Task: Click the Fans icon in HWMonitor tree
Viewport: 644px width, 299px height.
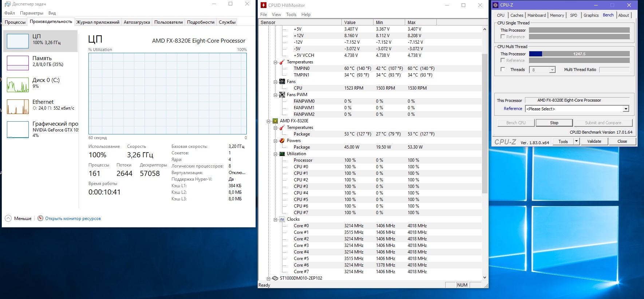Action: tap(282, 82)
